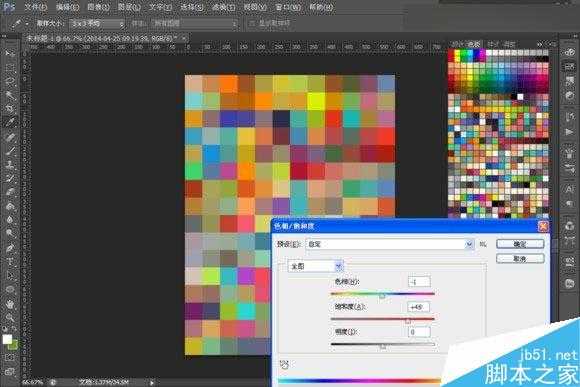
Task: Click the zoom percentage field in status bar
Action: click(33, 382)
